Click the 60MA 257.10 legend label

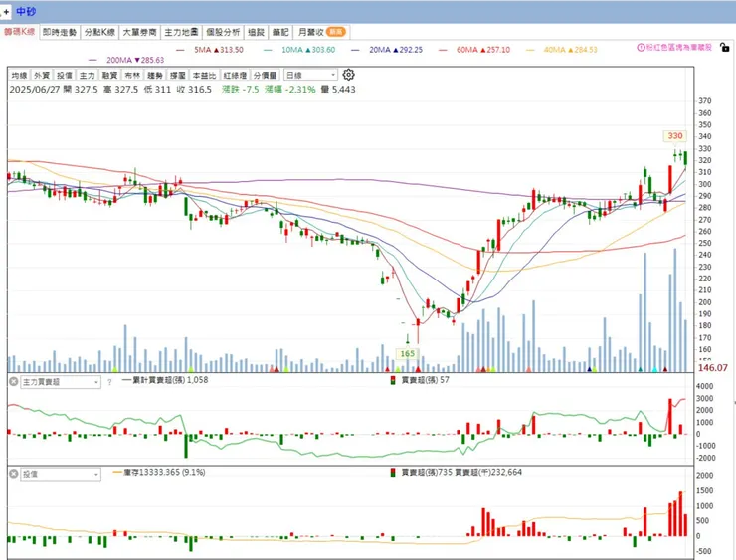483,50
